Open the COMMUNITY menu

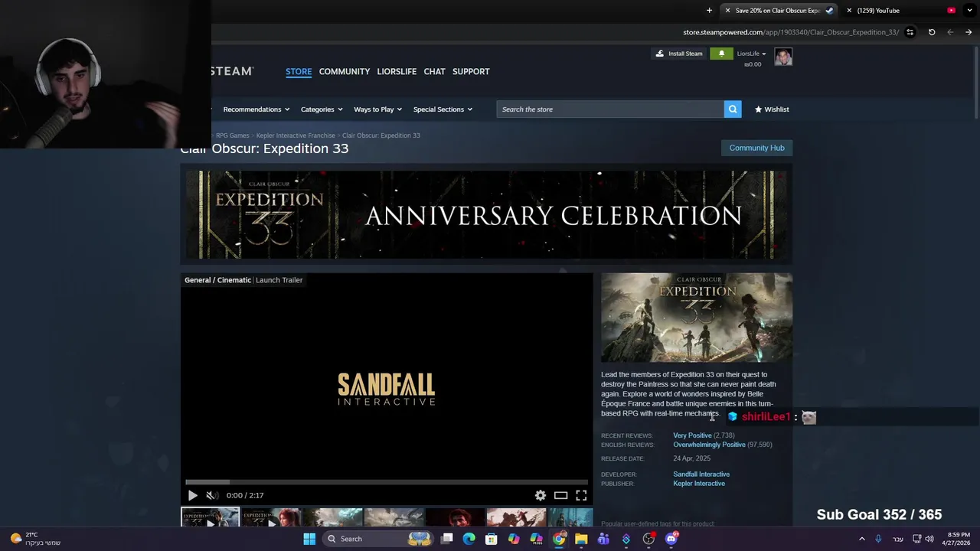(x=345, y=71)
